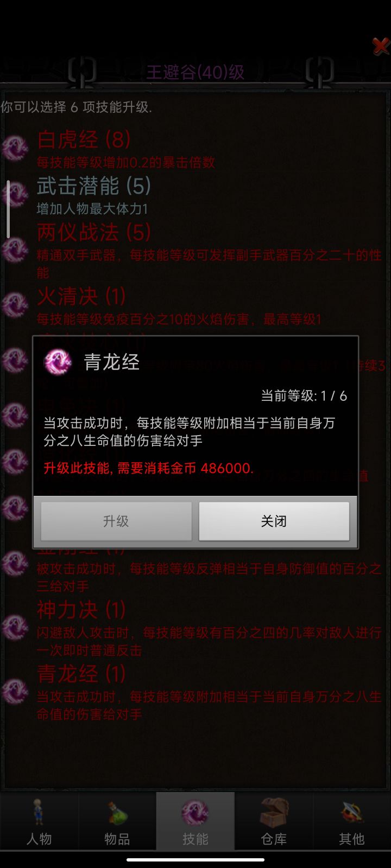Screen dimensions: 391x868
Task: Tap the red X close icon
Action: (380, 46)
